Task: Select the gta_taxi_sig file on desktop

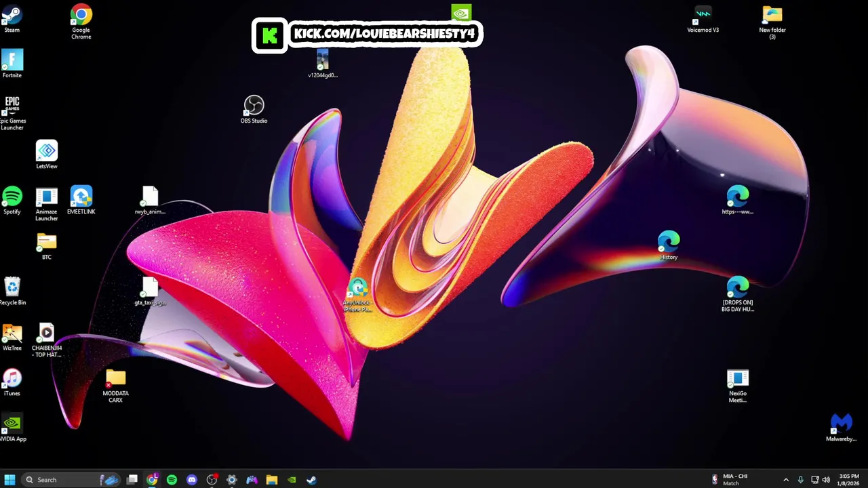Action: [x=150, y=291]
